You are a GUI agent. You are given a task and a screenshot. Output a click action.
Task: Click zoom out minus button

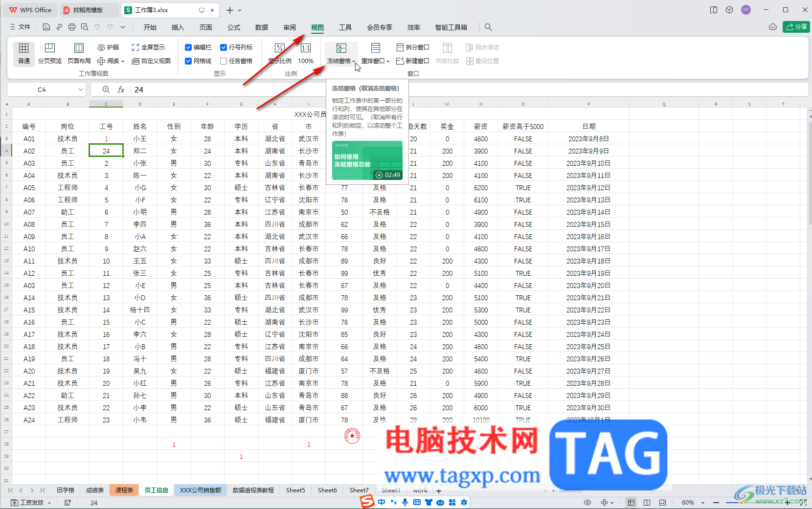(716, 503)
